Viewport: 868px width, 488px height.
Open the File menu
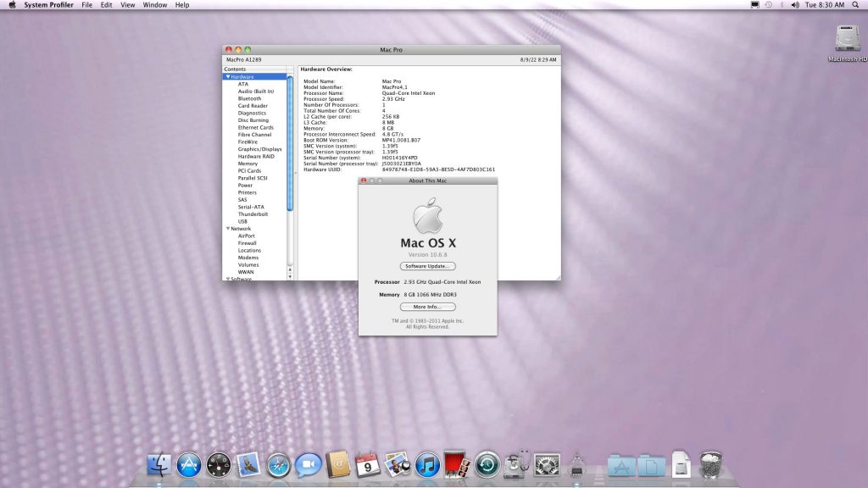(x=87, y=5)
